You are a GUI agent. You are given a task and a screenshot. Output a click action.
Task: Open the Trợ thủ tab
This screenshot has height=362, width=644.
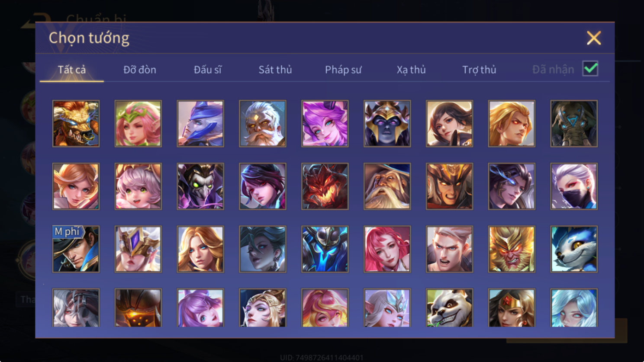pyautogui.click(x=479, y=70)
